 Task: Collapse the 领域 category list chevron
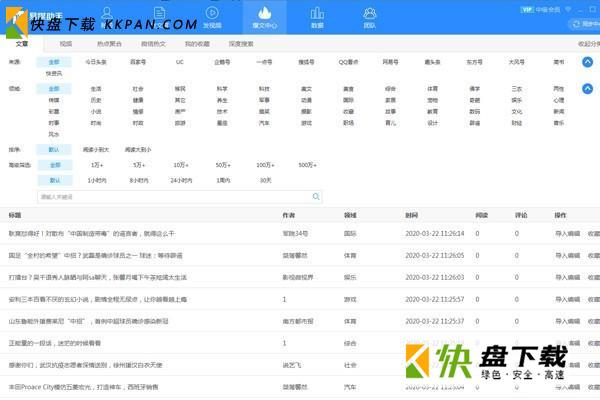587,89
